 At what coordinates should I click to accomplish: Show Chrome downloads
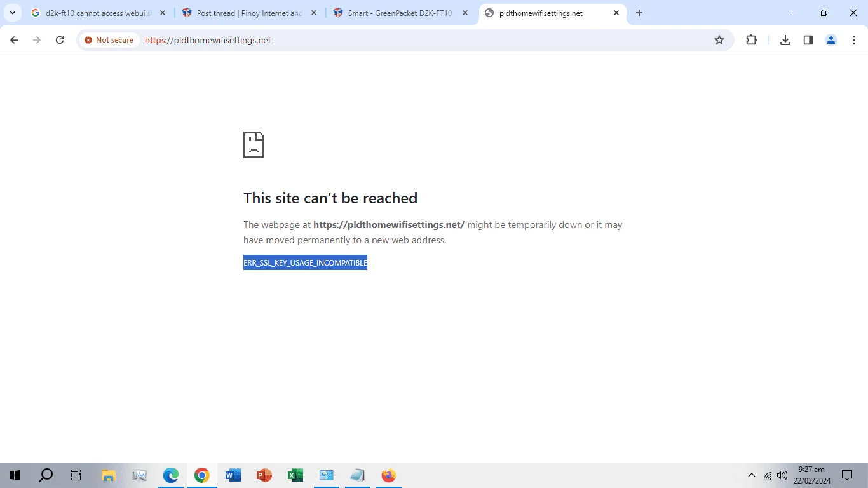pyautogui.click(x=785, y=40)
